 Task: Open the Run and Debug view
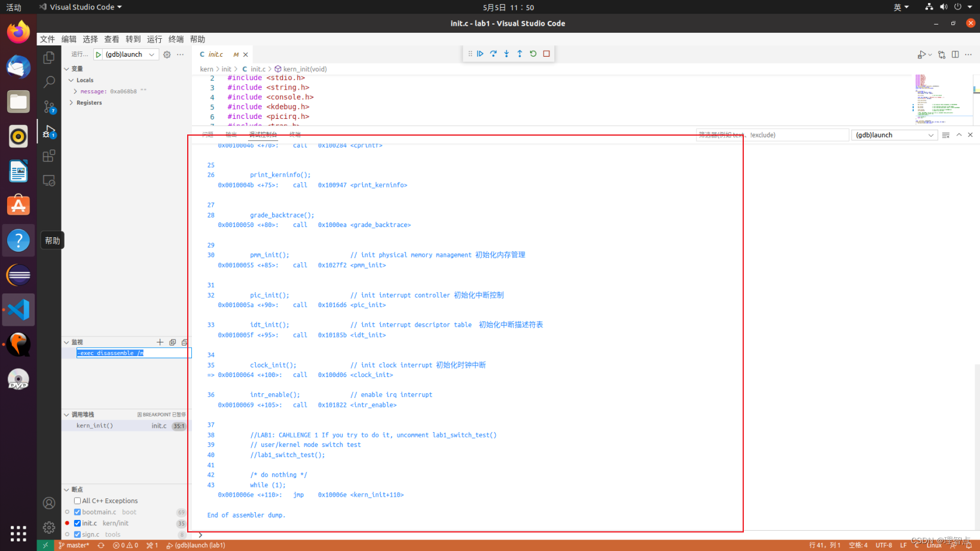[x=49, y=131]
